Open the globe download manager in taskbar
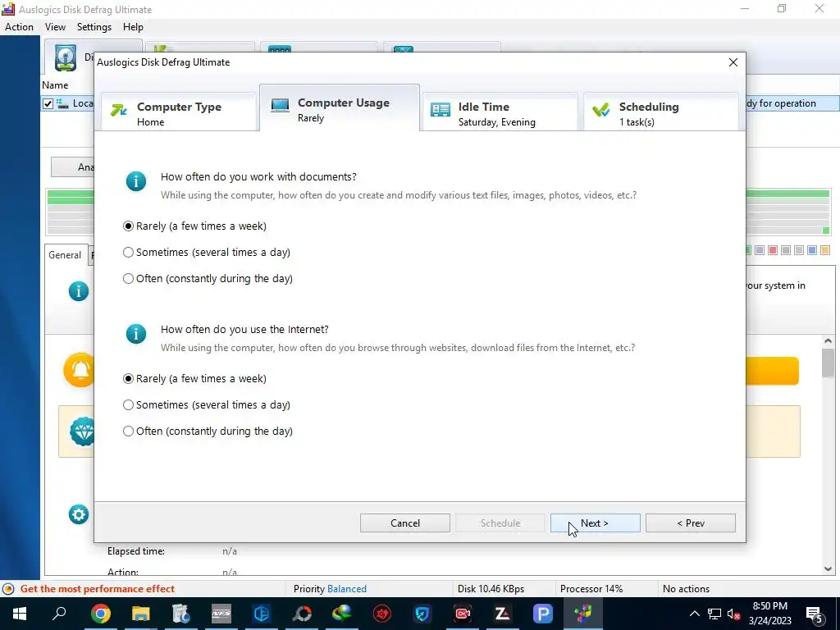This screenshot has height=630, width=840. point(342,614)
